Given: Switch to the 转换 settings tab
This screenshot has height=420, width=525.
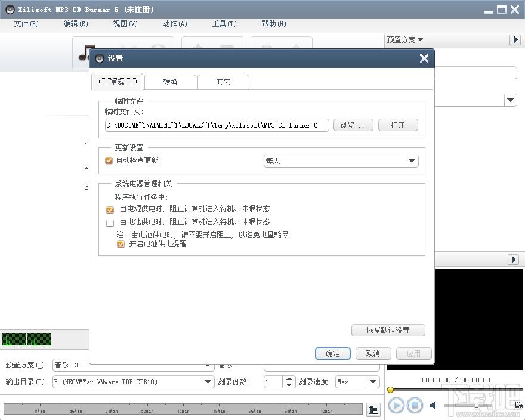Looking at the screenshot, I should tap(170, 82).
